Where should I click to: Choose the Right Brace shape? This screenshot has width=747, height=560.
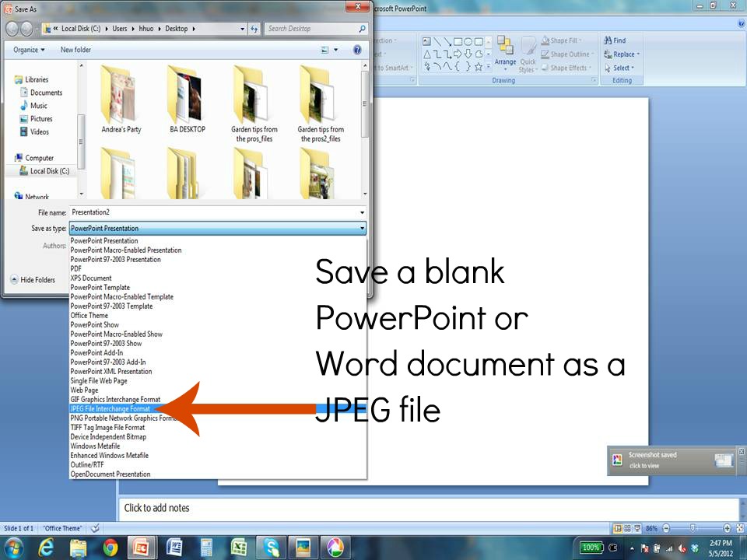[468, 67]
